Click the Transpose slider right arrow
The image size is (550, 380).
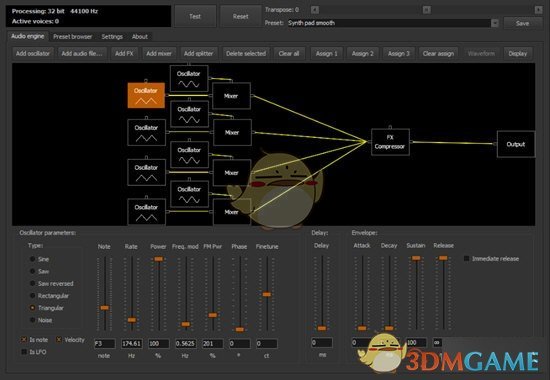coord(538,10)
